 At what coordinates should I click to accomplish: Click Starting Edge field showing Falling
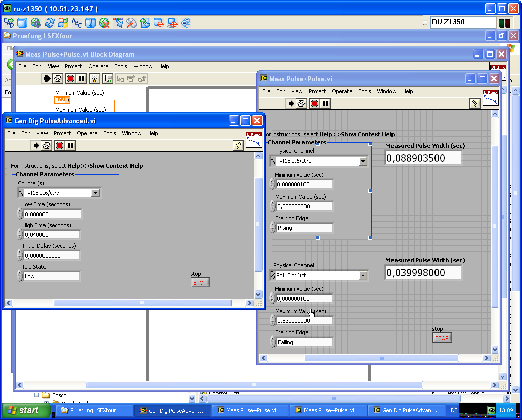304,342
